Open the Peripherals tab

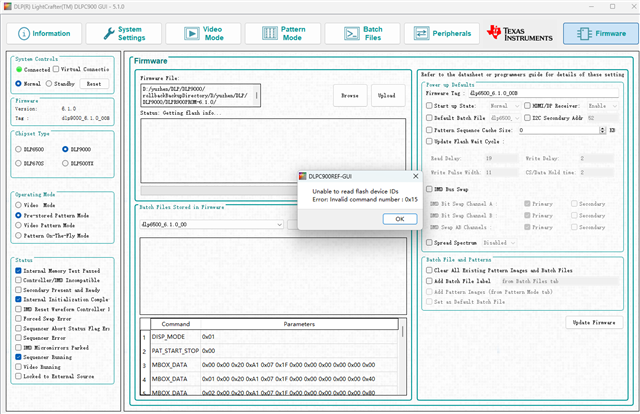[442, 33]
